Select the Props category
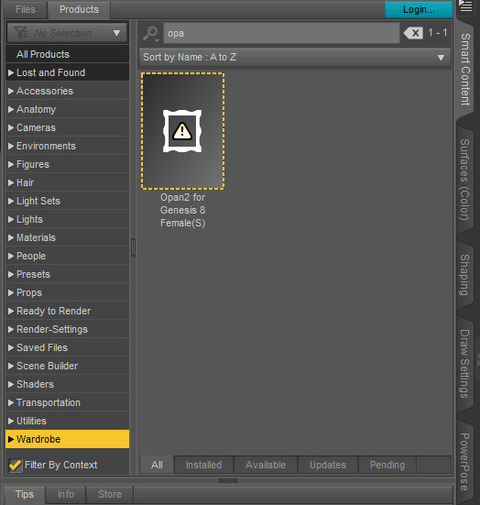 pos(67,293)
